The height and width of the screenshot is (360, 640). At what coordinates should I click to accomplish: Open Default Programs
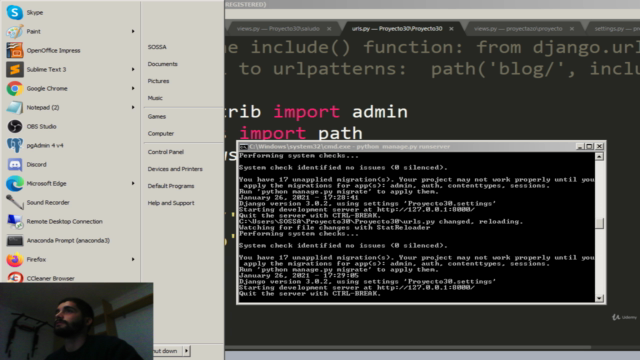coord(171,186)
